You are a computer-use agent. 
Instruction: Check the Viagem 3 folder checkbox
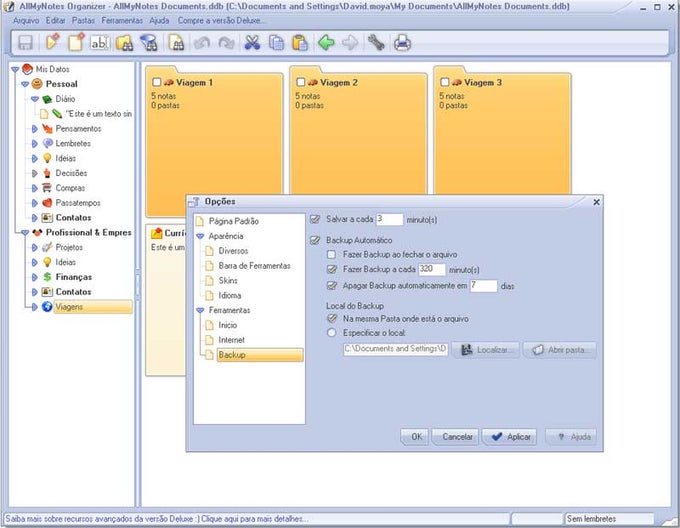(x=445, y=82)
